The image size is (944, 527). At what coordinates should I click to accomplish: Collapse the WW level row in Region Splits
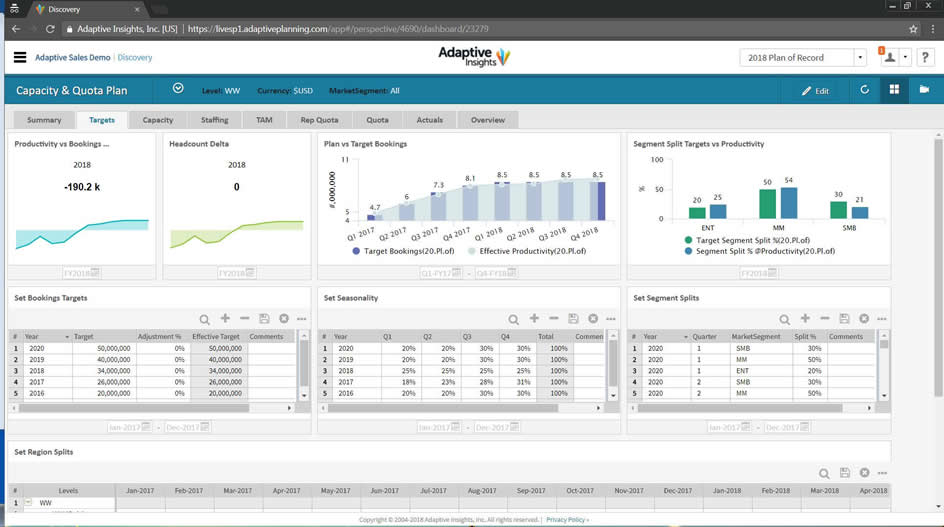(x=28, y=502)
